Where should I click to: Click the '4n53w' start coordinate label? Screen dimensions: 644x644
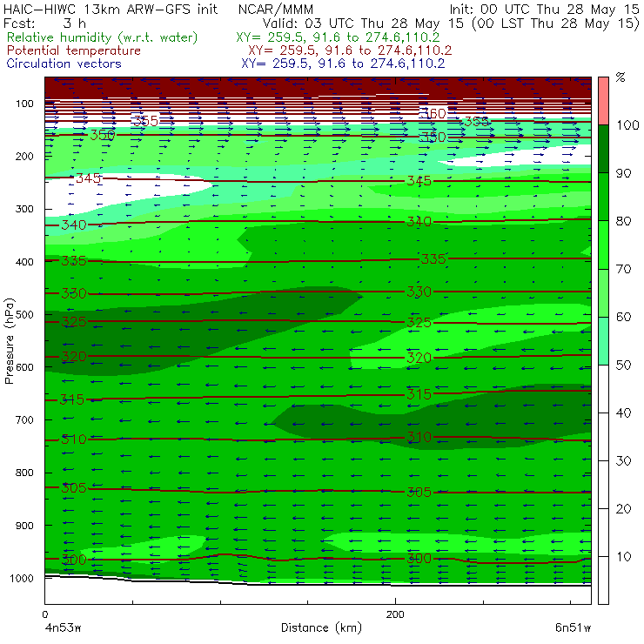[63, 627]
